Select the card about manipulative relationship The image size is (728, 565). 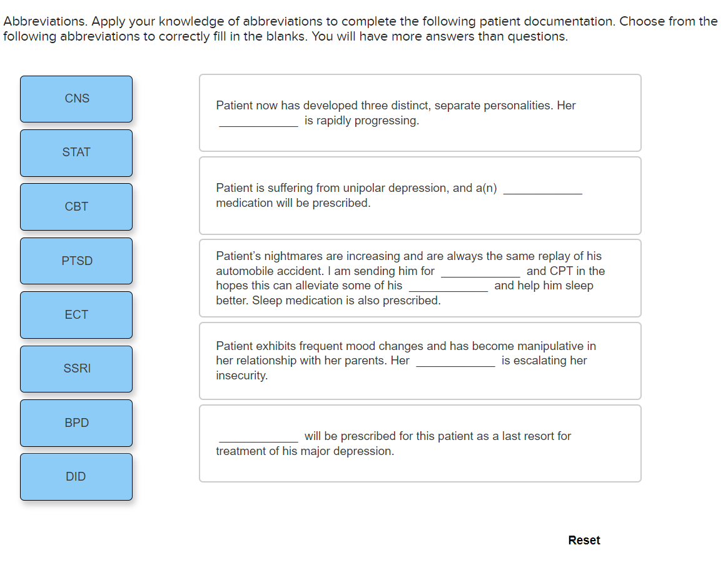(x=420, y=361)
